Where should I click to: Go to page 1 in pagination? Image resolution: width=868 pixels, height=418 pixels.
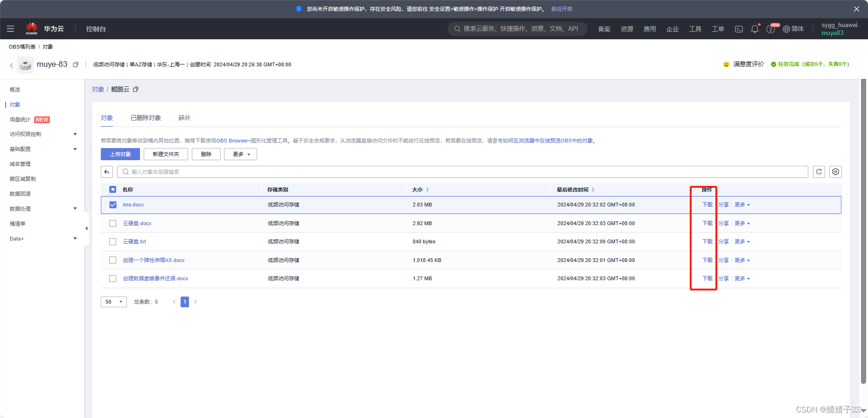185,302
